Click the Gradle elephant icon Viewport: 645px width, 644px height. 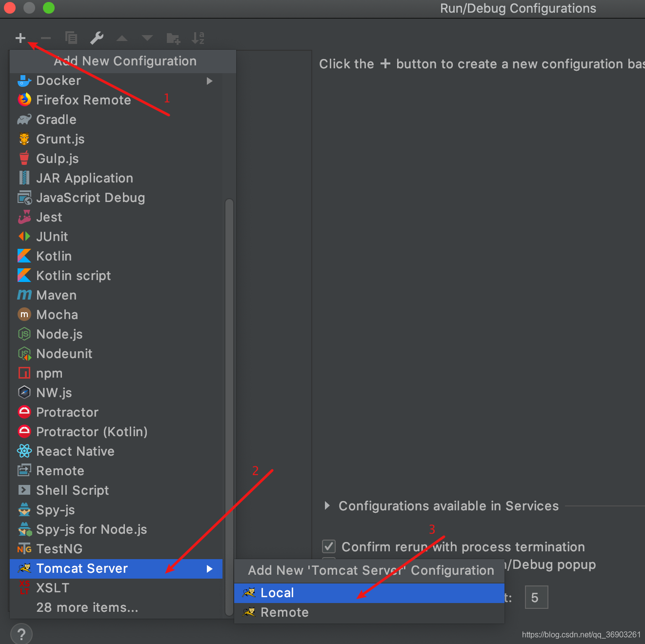[24, 120]
